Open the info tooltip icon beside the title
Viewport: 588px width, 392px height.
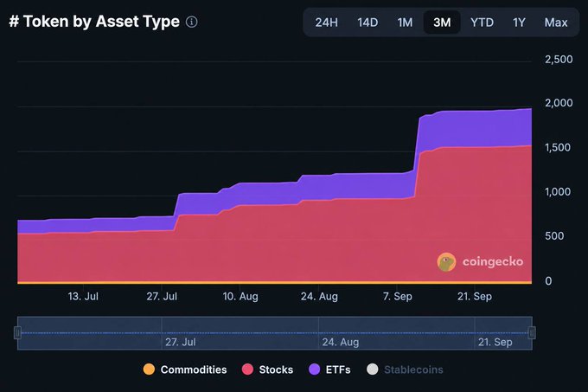[192, 22]
